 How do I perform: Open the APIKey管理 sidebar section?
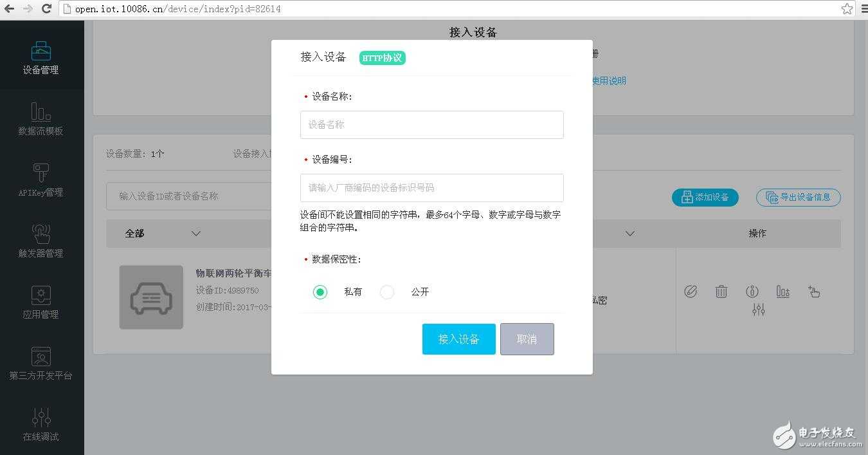click(x=41, y=180)
